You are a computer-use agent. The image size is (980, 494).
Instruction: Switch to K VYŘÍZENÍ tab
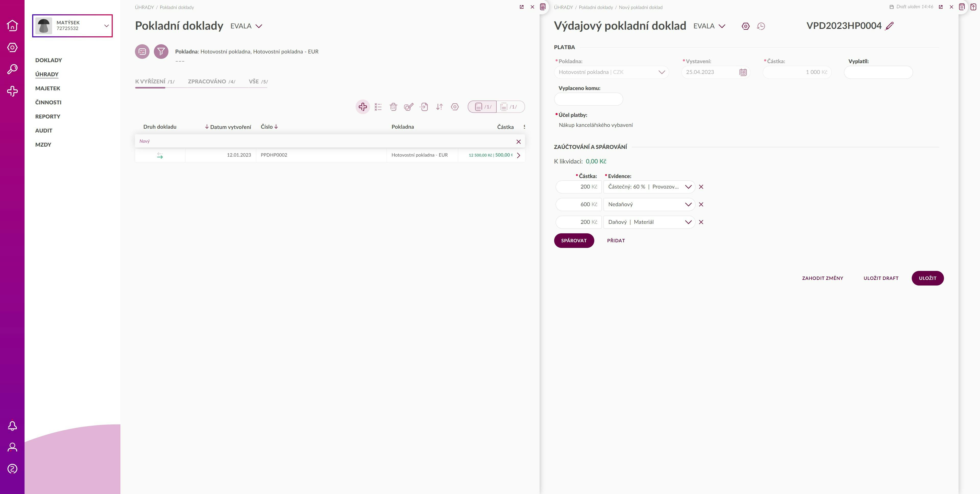pyautogui.click(x=154, y=82)
